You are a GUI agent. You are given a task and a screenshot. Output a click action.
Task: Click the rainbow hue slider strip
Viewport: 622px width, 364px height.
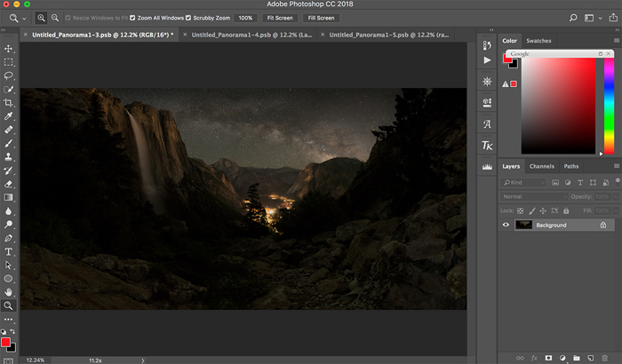tap(610, 105)
